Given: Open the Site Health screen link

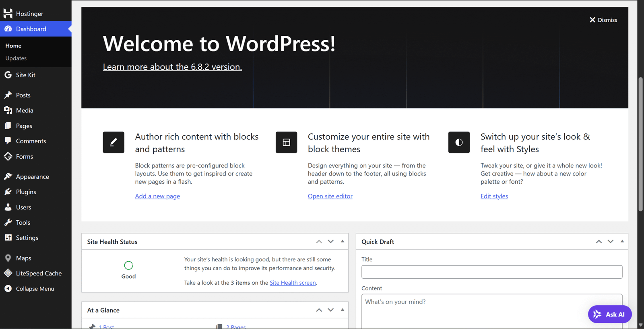Looking at the screenshot, I should click(x=293, y=283).
